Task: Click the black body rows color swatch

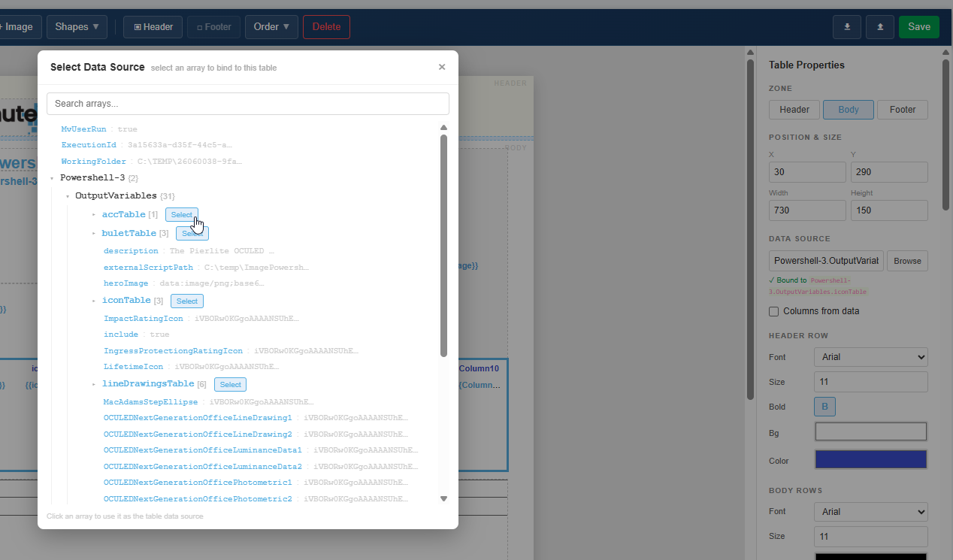Action: (x=871, y=557)
